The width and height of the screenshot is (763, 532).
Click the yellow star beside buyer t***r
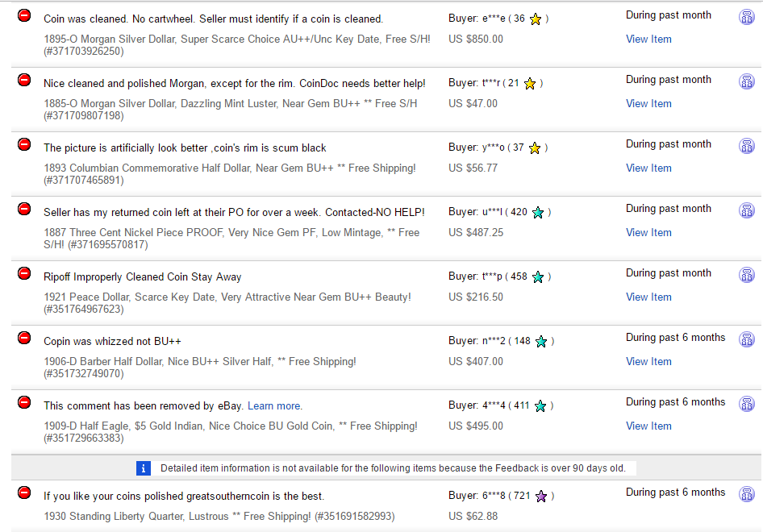coord(530,84)
